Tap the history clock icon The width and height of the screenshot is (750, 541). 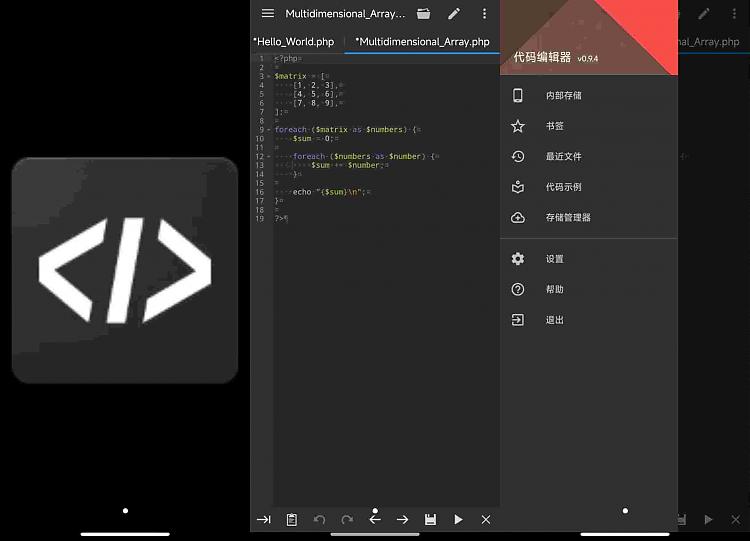click(518, 156)
